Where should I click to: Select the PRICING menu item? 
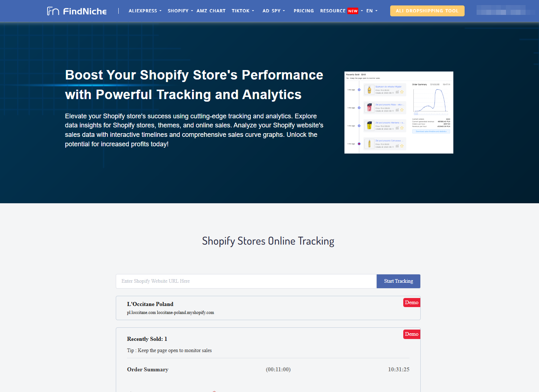point(304,11)
